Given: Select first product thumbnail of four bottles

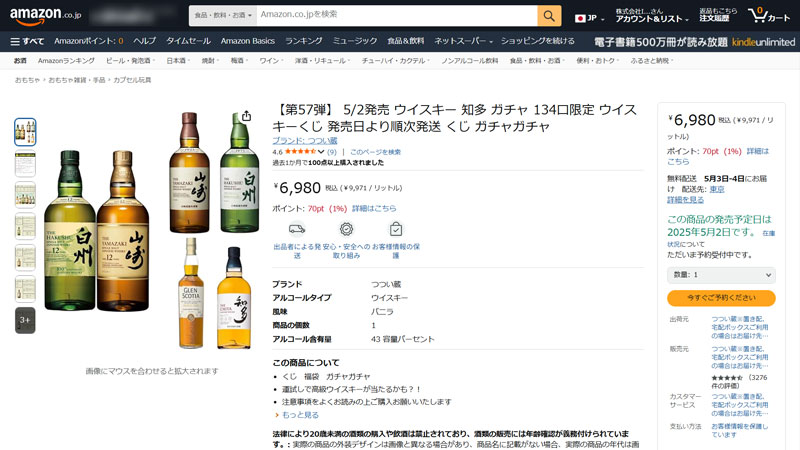Looking at the screenshot, I should (x=25, y=132).
